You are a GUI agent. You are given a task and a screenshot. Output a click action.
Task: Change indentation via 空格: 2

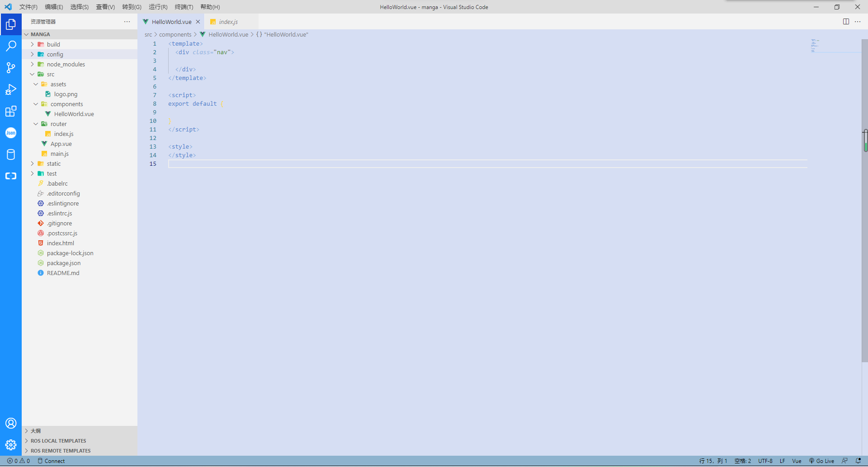coord(742,461)
